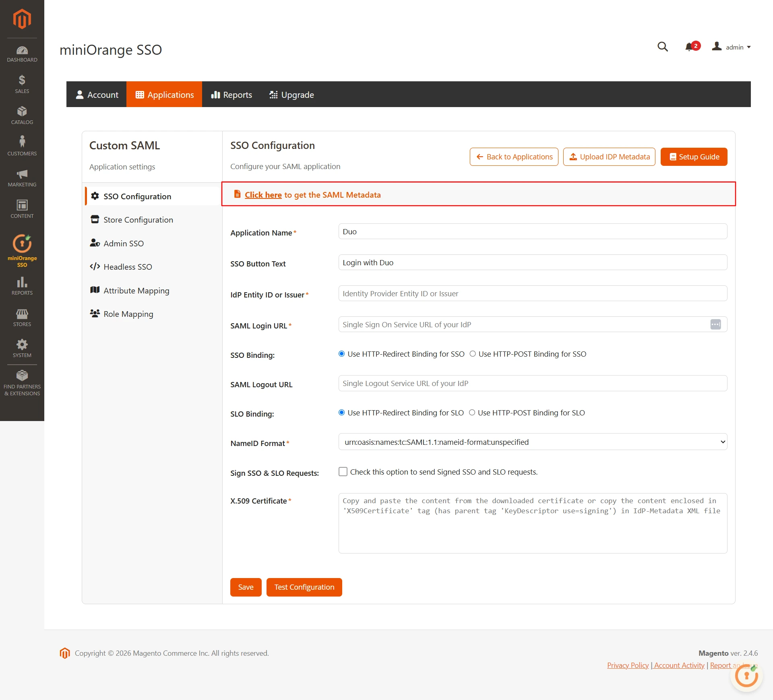
Task: Click the Magento logo in the footer
Action: tap(65, 653)
